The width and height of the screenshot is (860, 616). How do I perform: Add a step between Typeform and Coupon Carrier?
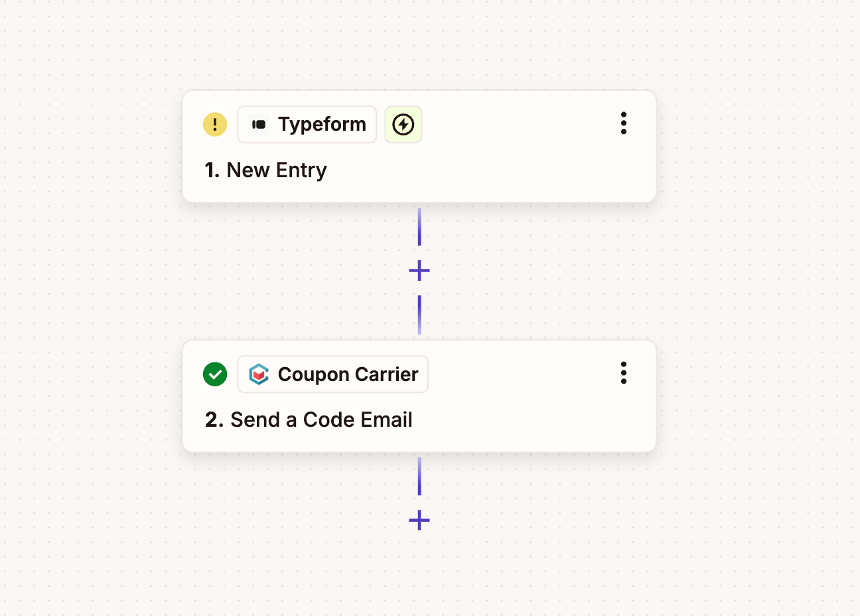click(419, 271)
